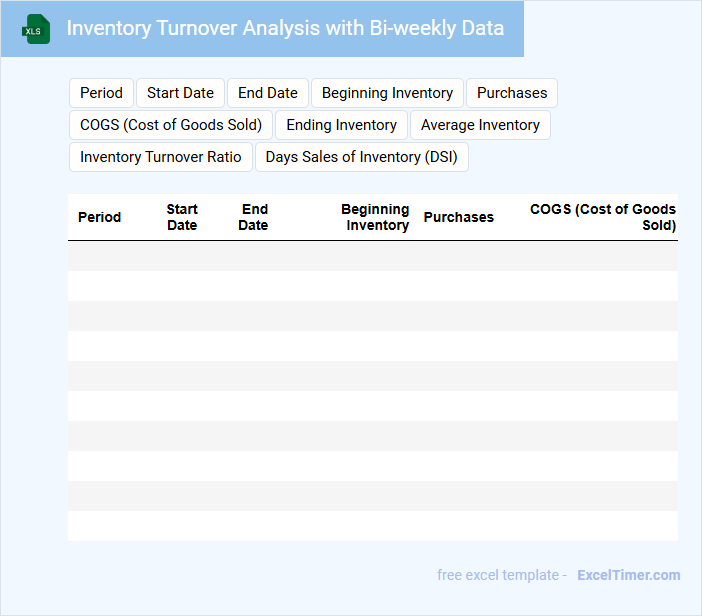The height and width of the screenshot is (616, 702).
Task: Click the End Date table column header
Action: [x=254, y=217]
